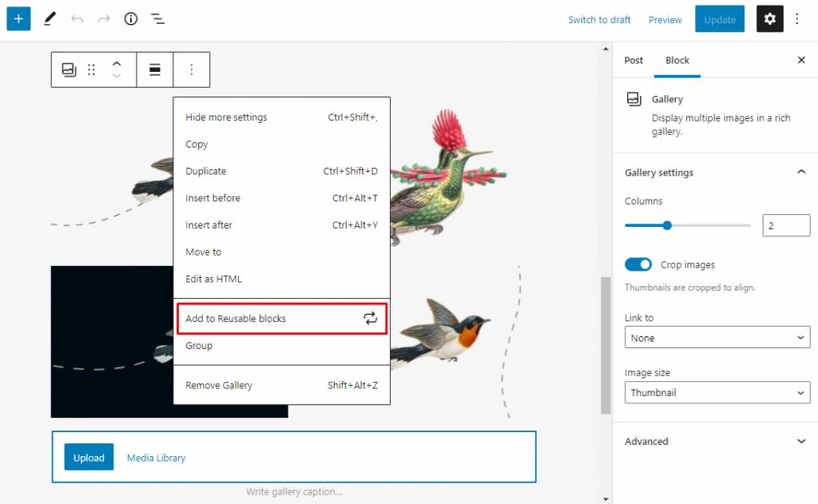Expand the Advanced section
The height and width of the screenshot is (504, 818).
tap(715, 442)
